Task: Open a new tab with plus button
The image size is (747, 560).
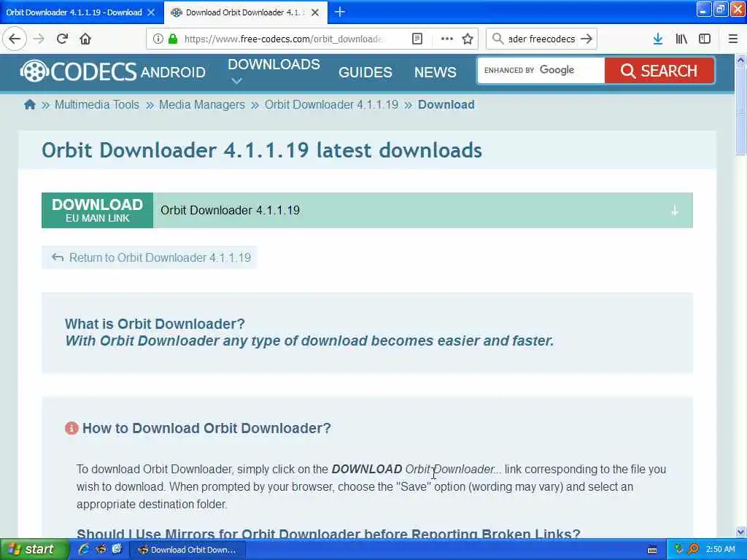Action: (x=340, y=12)
